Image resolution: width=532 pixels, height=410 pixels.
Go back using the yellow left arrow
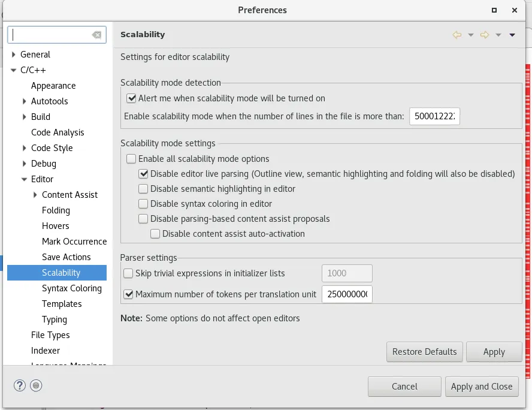(x=457, y=35)
